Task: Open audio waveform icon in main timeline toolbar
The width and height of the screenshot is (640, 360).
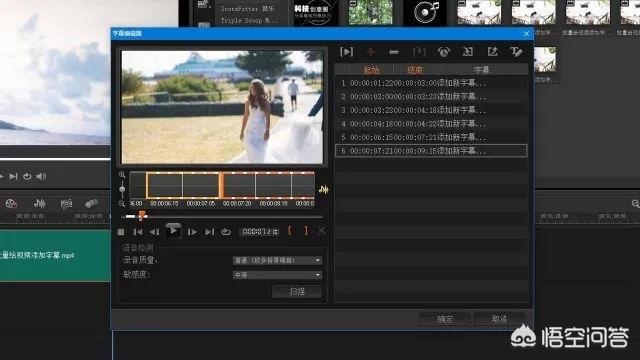Action: coord(40,203)
